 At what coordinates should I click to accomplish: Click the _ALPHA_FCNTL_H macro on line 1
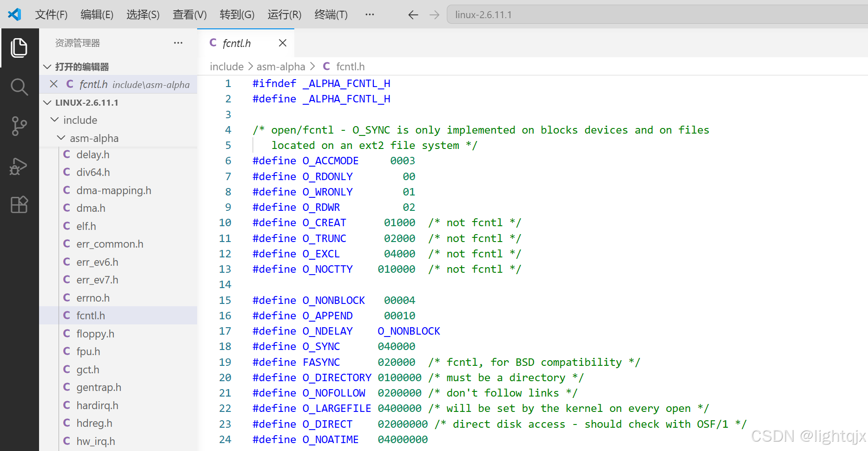coord(346,83)
